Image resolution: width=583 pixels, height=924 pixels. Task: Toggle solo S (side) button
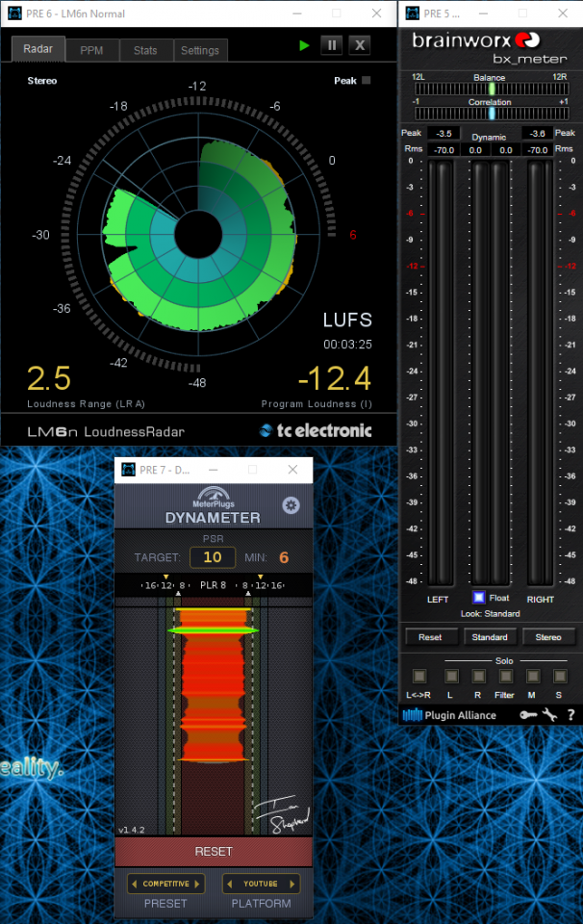560,676
